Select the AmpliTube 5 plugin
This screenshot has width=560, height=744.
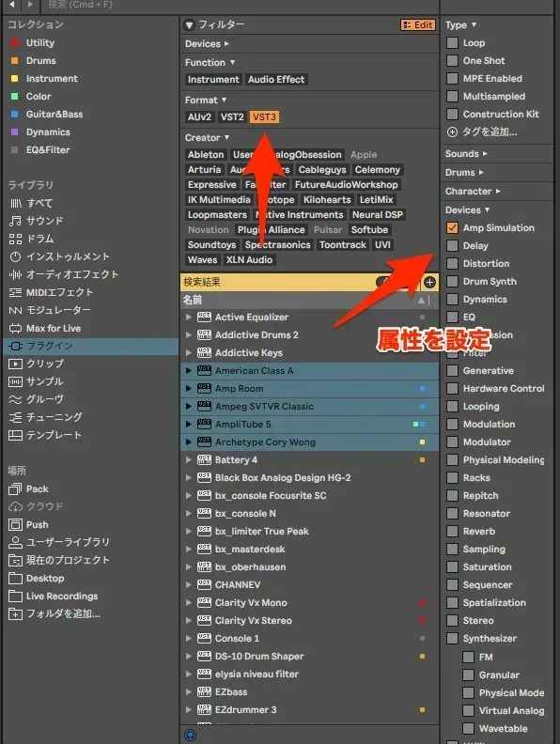[x=309, y=425]
